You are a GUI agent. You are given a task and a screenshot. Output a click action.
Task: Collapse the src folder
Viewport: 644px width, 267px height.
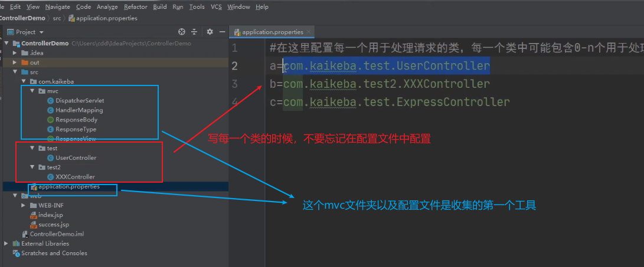[x=15, y=72]
